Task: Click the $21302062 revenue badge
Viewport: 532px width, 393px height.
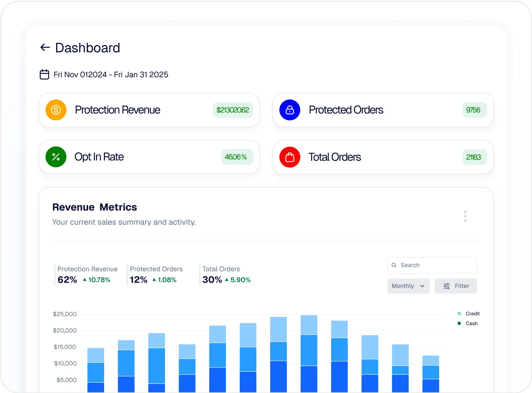Action: [x=233, y=110]
